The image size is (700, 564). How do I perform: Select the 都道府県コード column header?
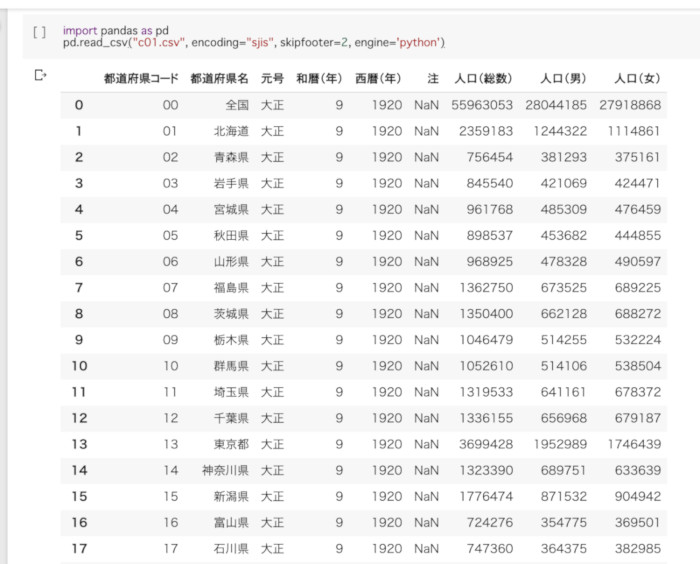tap(141, 79)
